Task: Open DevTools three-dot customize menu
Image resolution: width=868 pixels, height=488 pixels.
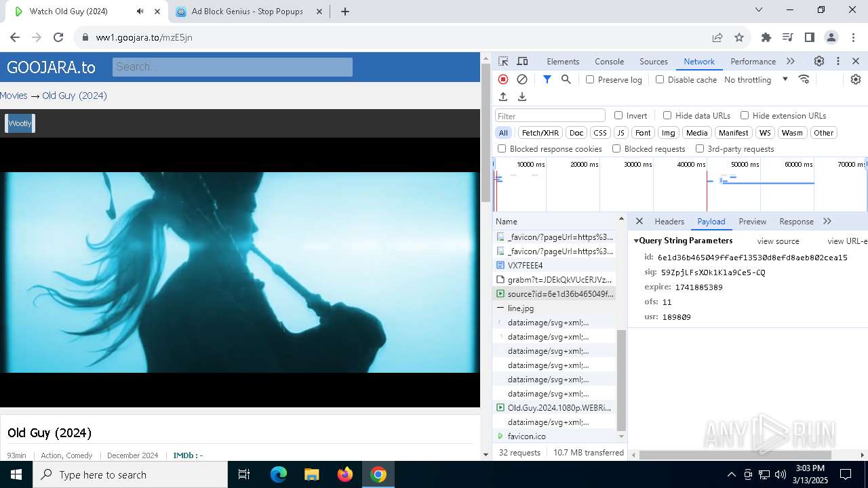Action: click(838, 61)
